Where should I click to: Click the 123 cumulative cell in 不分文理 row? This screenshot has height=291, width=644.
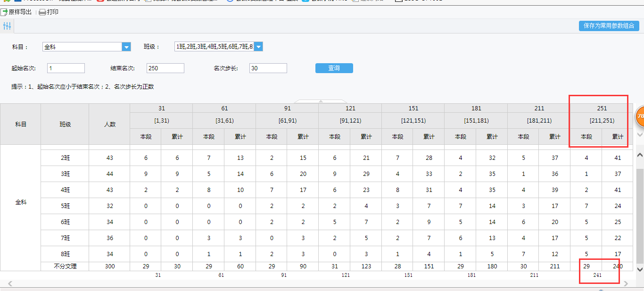pyautogui.click(x=366, y=266)
